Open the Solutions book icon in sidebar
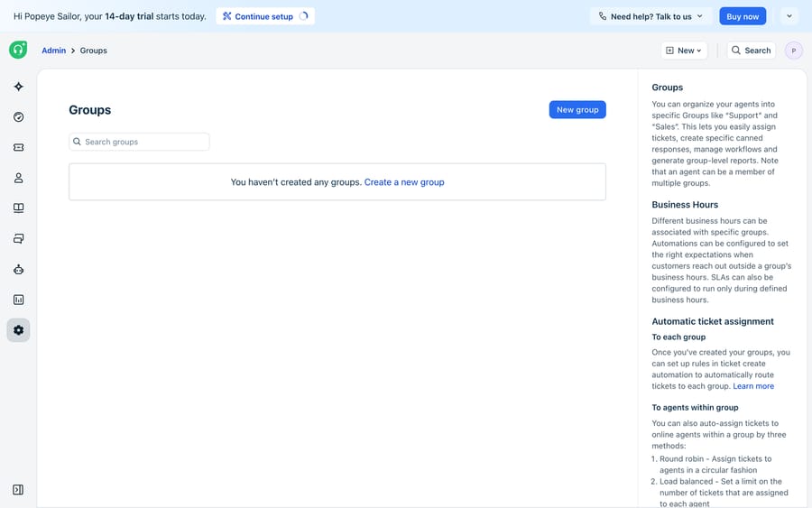This screenshot has width=812, height=508. pyautogui.click(x=19, y=208)
